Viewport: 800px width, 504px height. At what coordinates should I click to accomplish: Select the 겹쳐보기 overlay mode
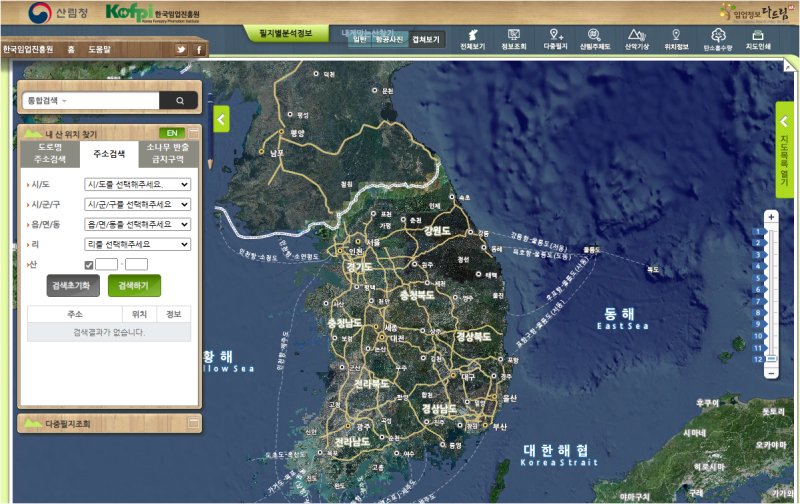pyautogui.click(x=426, y=39)
